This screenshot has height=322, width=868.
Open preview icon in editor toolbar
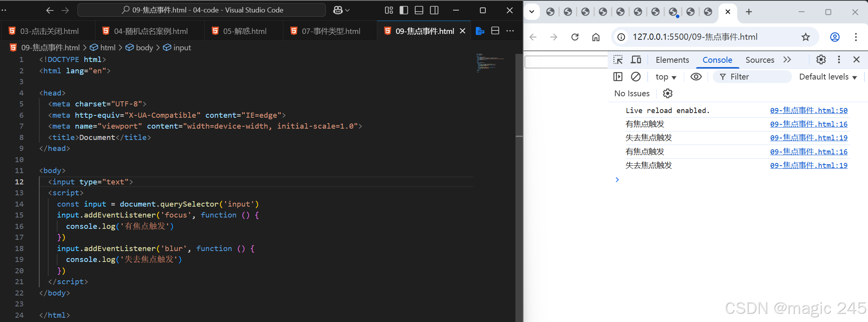pyautogui.click(x=480, y=31)
